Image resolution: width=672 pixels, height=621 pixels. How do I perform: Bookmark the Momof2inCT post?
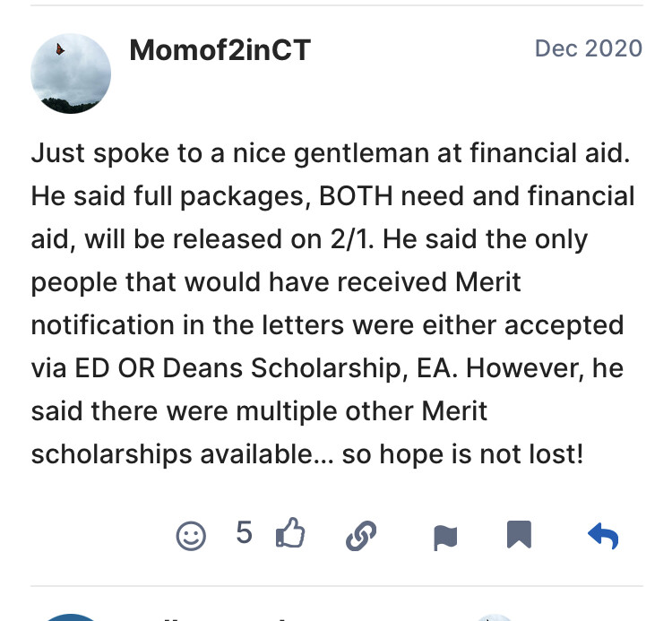(x=519, y=535)
